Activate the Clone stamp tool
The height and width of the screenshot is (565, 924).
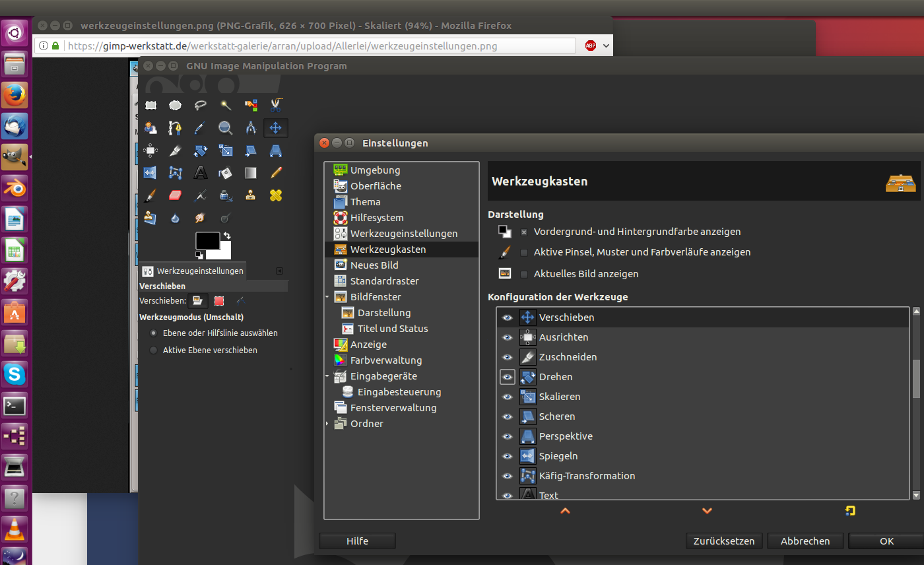coord(251,195)
